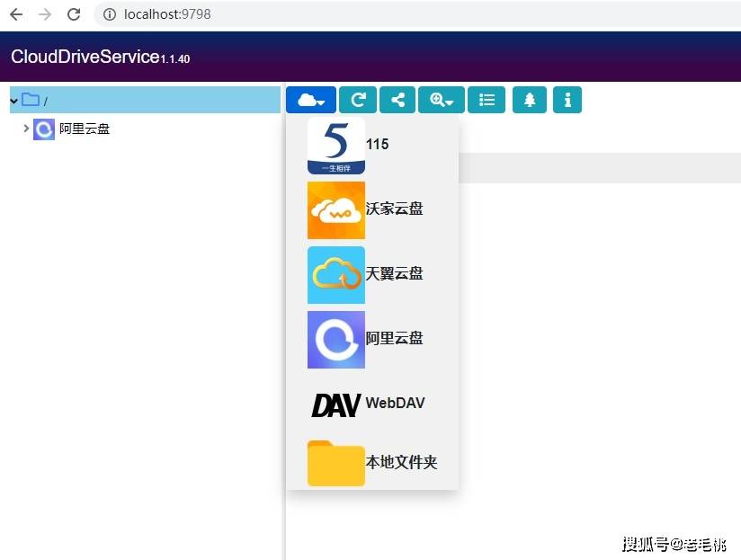
Task: Click the share toolbar icon
Action: tap(397, 100)
